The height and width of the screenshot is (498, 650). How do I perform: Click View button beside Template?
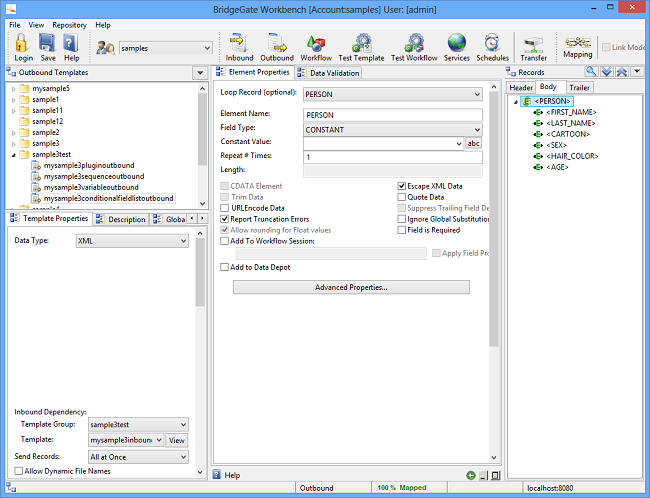click(177, 440)
